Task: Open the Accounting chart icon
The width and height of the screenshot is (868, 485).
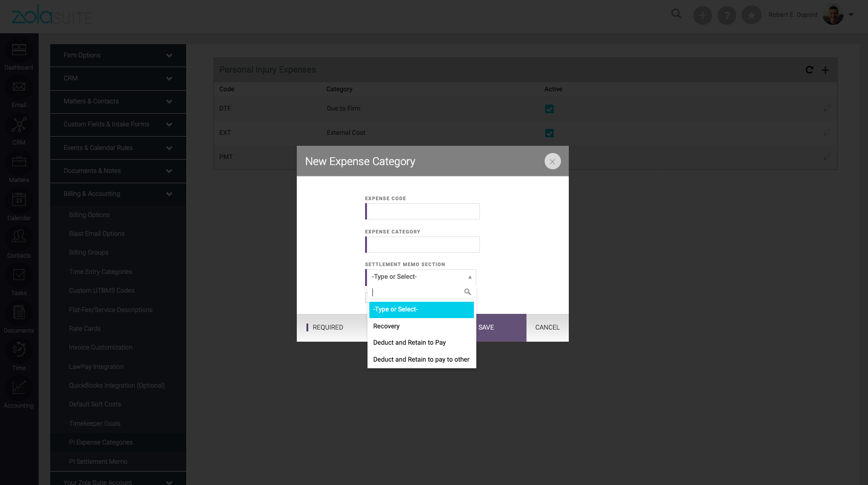Action: [19, 388]
